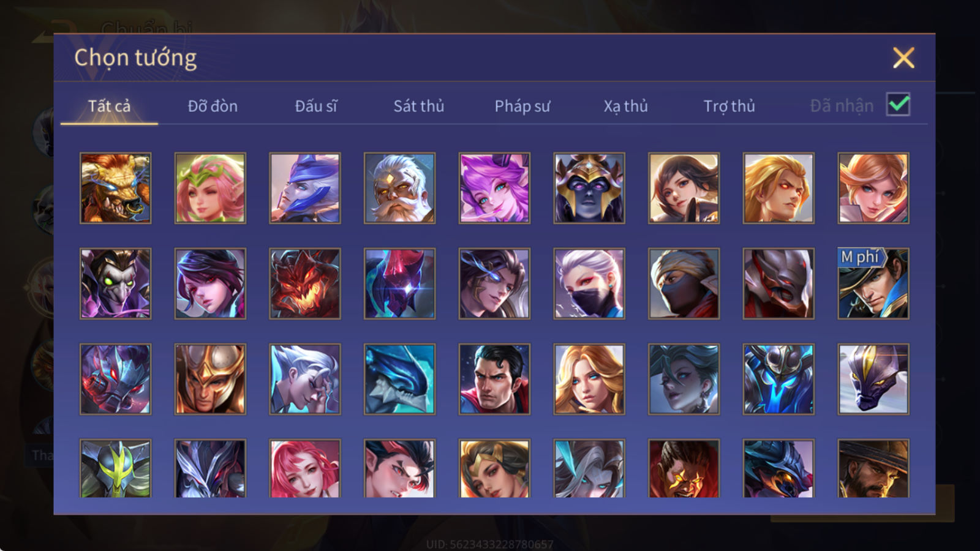Pick the masked silver-haired female ninja hero
The width and height of the screenshot is (980, 551).
coord(589,283)
